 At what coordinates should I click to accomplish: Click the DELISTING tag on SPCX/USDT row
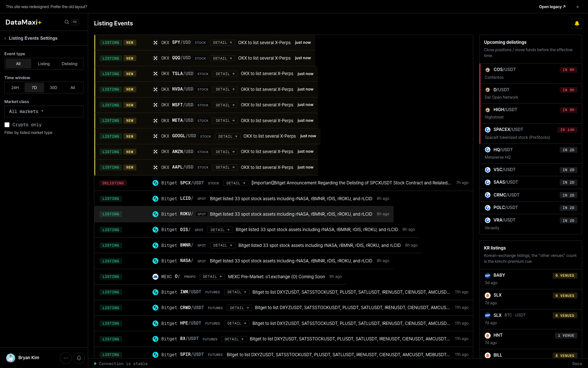113,183
